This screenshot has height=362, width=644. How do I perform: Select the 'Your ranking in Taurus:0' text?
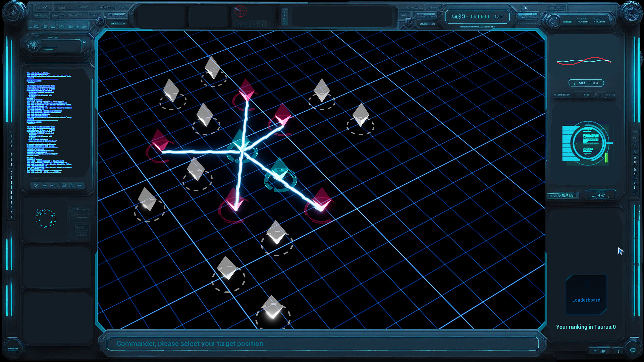586,327
